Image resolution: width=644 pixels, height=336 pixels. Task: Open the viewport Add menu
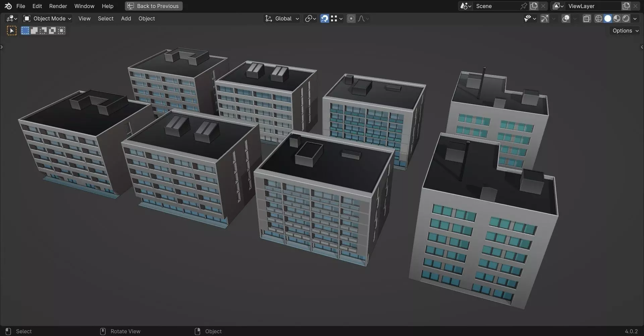(x=126, y=18)
